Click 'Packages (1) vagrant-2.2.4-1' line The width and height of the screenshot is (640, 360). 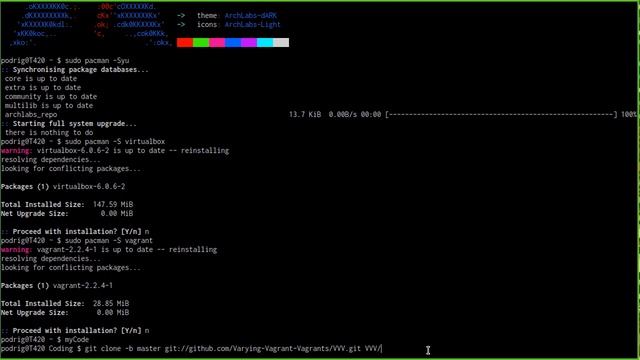click(57, 285)
